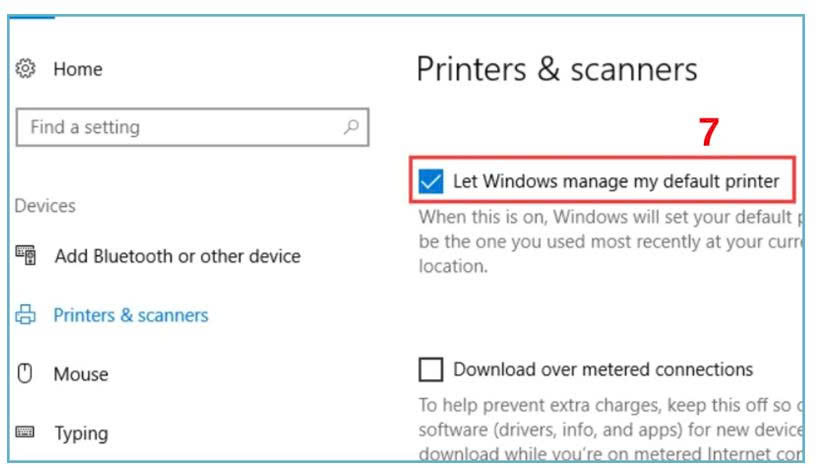Image resolution: width=819 pixels, height=468 pixels.
Task: Click the red number 7 annotation
Action: point(708,133)
